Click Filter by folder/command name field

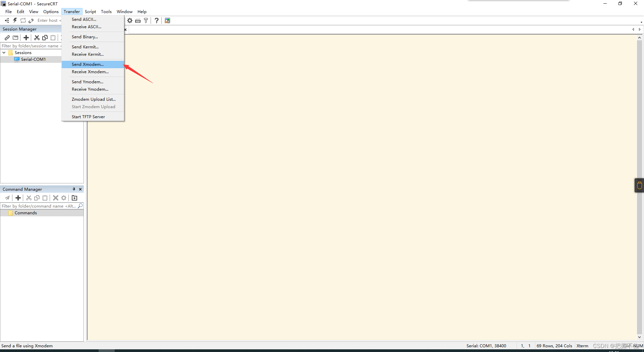click(39, 206)
